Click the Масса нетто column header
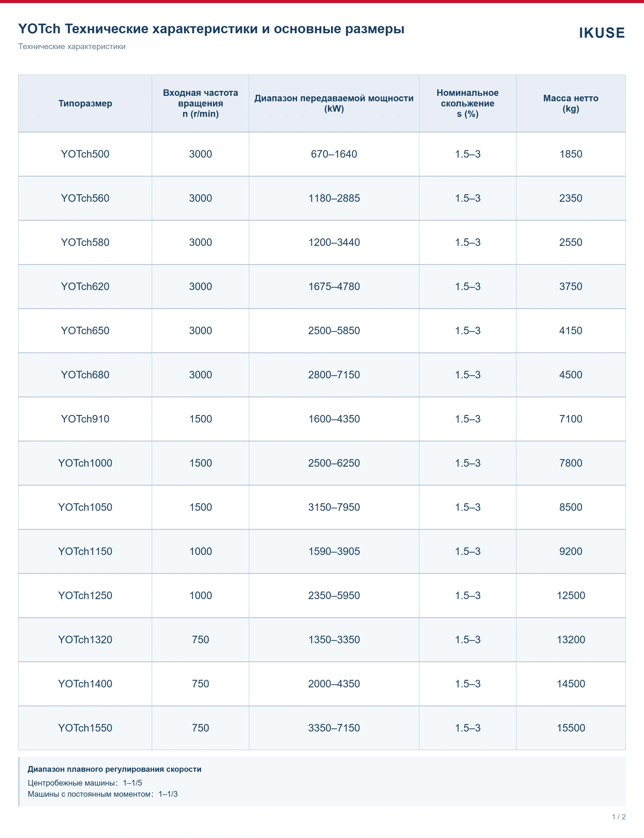Screen dimensions: 644x838 pos(571,104)
